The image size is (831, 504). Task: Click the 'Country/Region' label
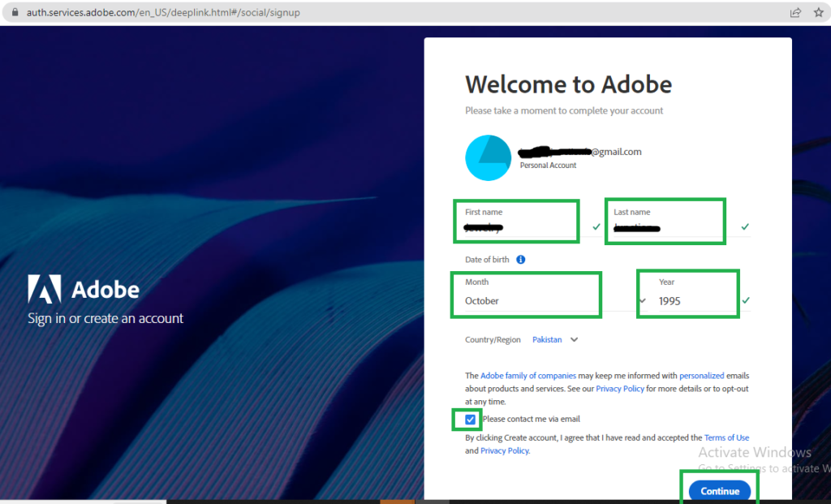[x=493, y=340]
